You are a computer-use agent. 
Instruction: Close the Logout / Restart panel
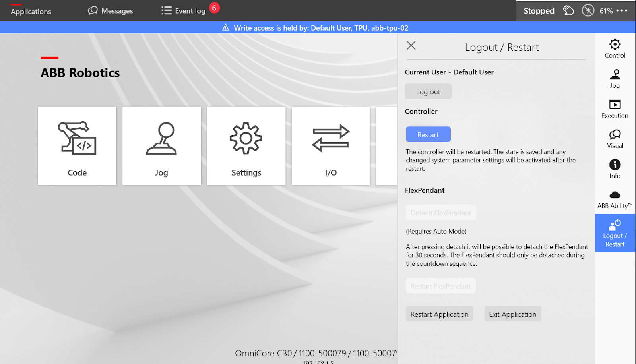411,46
